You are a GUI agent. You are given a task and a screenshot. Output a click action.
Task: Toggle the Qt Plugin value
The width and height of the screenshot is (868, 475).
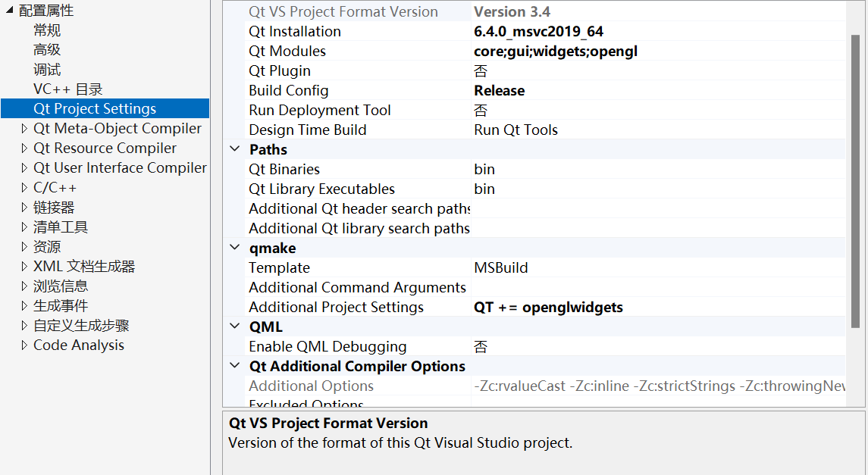click(658, 70)
